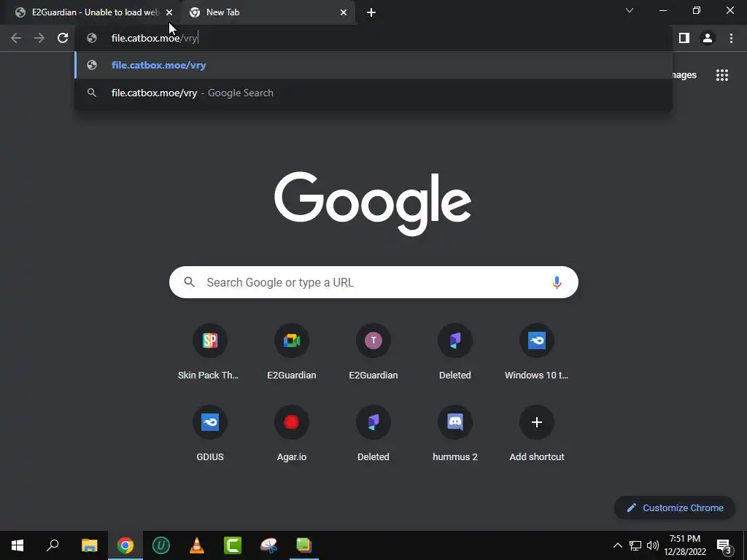Viewport: 747px width, 560px height.
Task: Click the taskbar clock showing 7:51 PM
Action: tap(684, 545)
